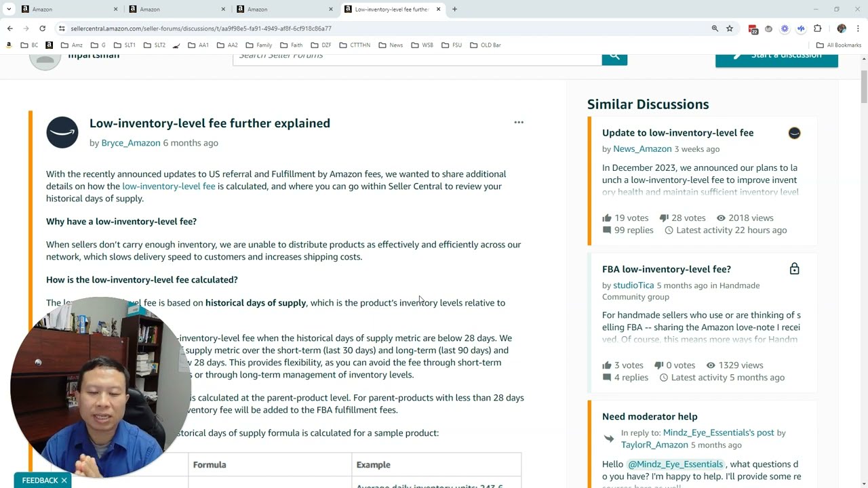Open the swoosh bookmark icon before AA1
Screen dimensions: 868x488
pyautogui.click(x=176, y=45)
